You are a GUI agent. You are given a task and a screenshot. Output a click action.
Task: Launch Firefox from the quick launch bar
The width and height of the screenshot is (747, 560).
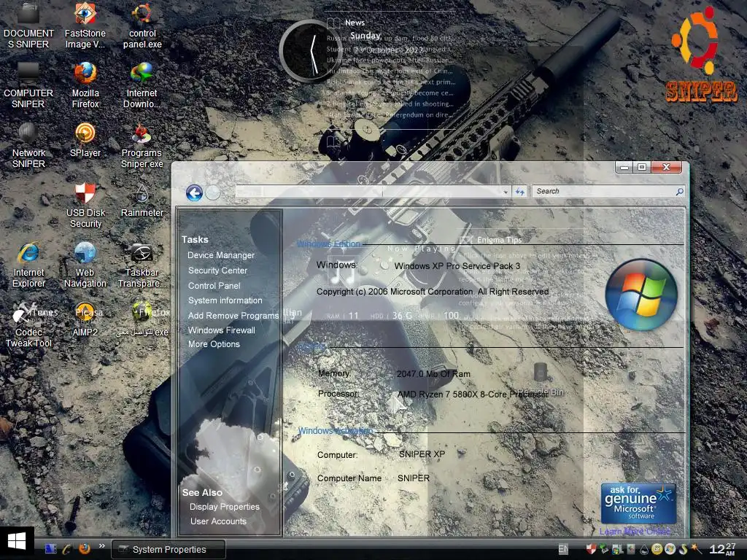[x=85, y=549]
